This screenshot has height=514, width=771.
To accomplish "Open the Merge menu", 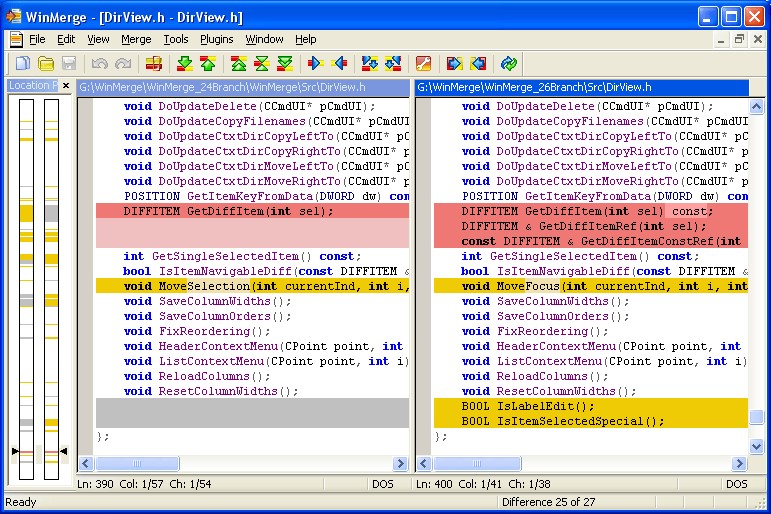I will coord(136,39).
